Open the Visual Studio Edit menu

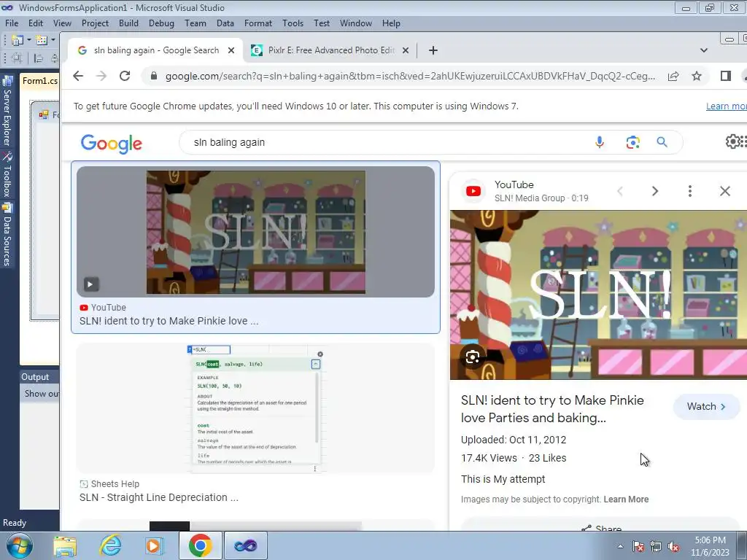point(36,23)
